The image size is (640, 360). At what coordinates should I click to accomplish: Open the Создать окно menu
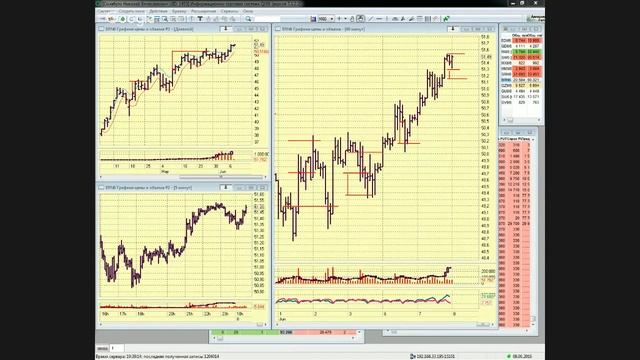tap(131, 11)
